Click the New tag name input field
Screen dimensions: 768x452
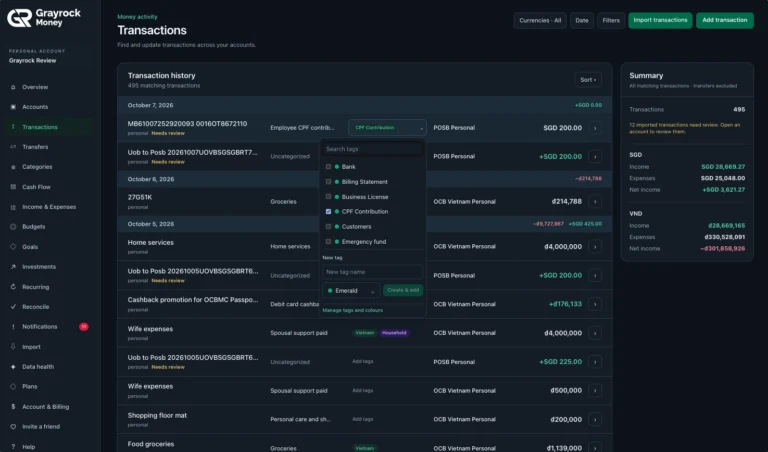point(372,272)
